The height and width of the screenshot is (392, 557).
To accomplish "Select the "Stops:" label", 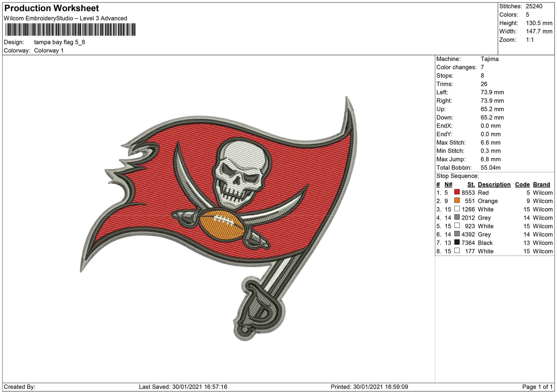I will pos(445,76).
